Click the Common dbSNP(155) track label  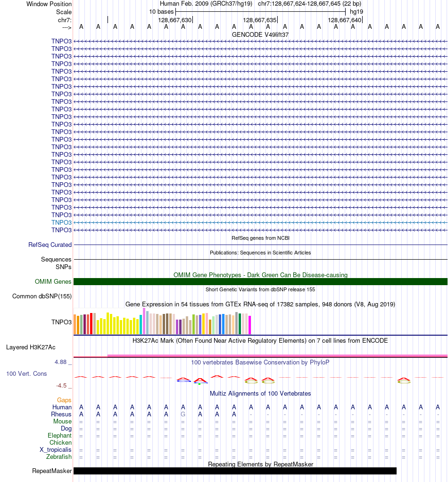pyautogui.click(x=42, y=296)
